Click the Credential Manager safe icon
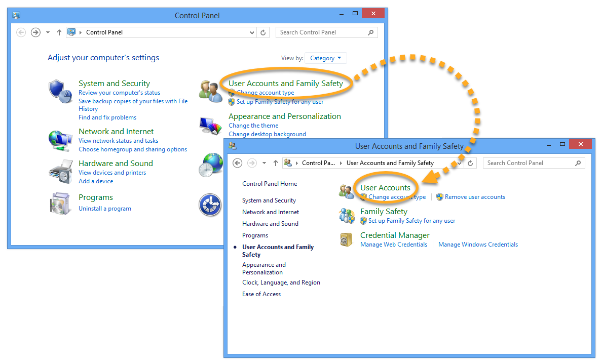Screen dimensions: 602x364 coord(347,239)
